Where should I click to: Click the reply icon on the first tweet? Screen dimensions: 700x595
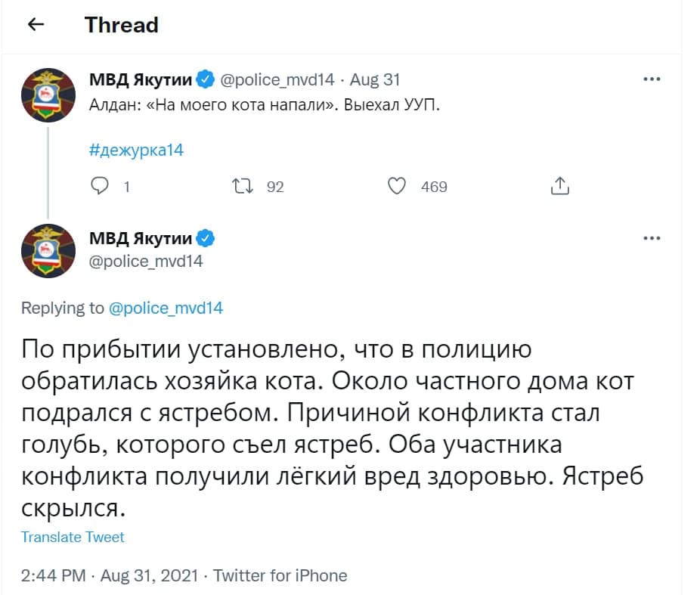[x=100, y=186]
